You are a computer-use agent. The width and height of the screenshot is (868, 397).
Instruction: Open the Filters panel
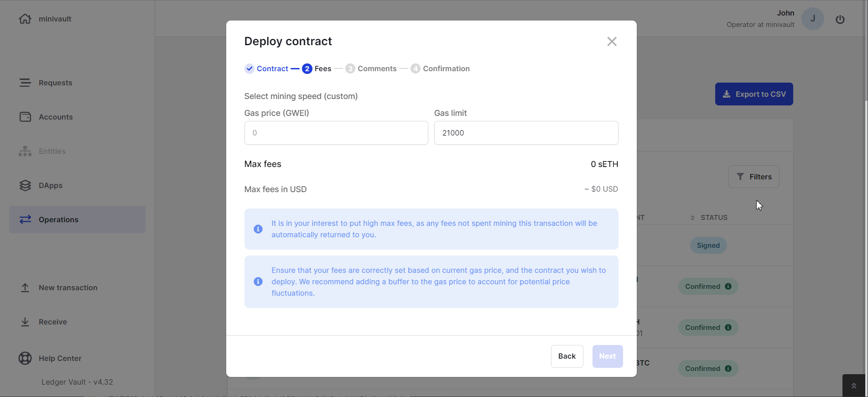click(x=754, y=177)
